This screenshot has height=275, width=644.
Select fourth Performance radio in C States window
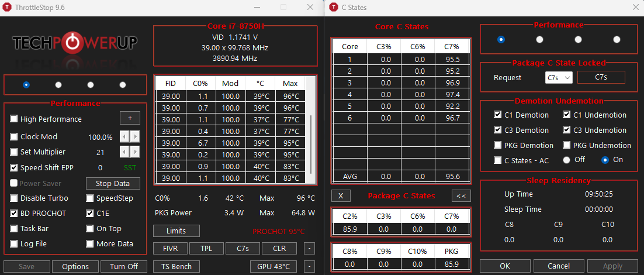point(617,39)
